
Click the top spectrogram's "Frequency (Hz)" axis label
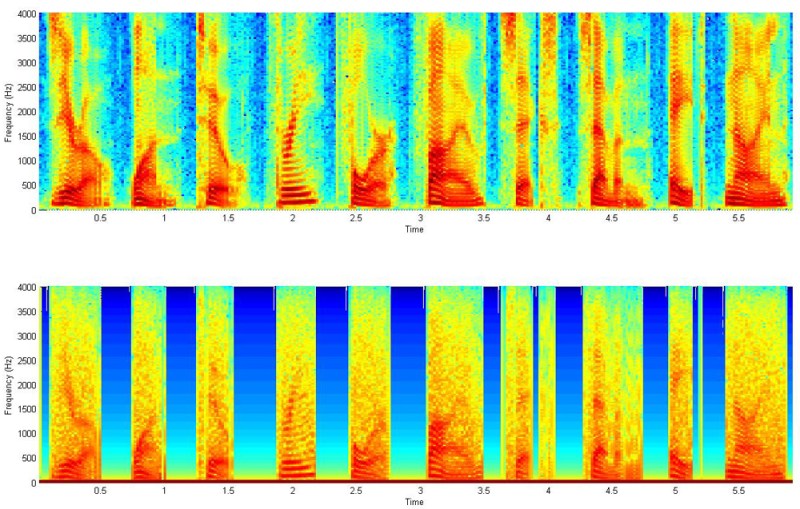[9, 112]
